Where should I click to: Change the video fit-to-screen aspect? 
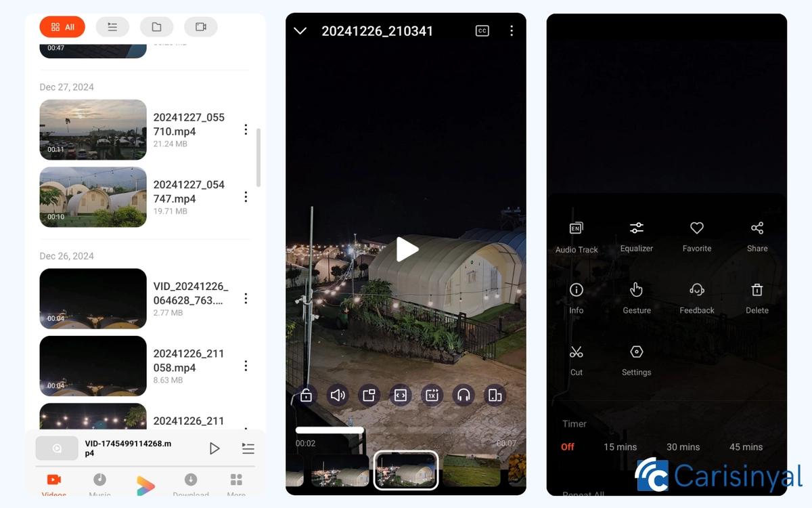point(401,395)
